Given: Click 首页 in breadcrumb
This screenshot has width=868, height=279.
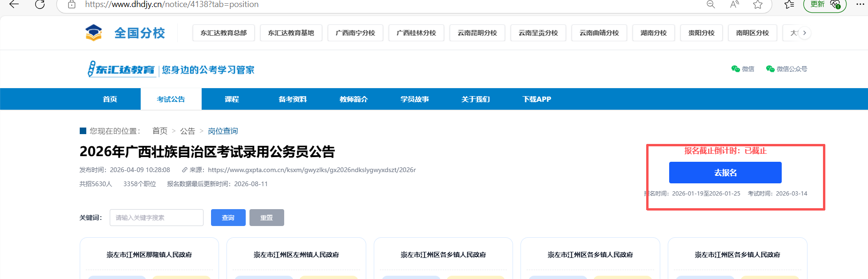Looking at the screenshot, I should click(x=160, y=131).
